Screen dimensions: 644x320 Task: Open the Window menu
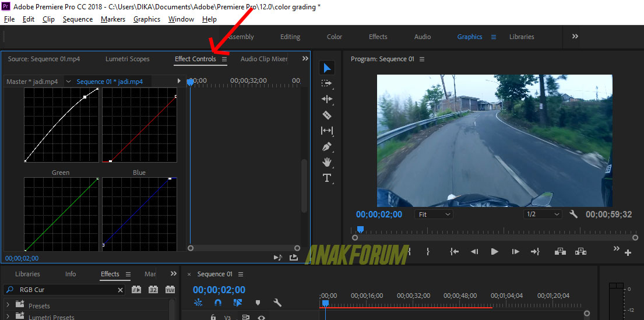181,19
